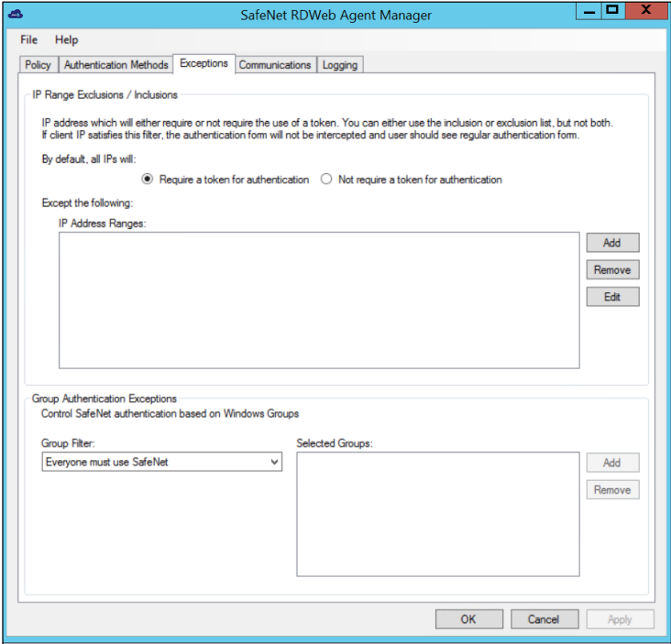
Task: Maximize the Agent Manager window
Action: 613,11
